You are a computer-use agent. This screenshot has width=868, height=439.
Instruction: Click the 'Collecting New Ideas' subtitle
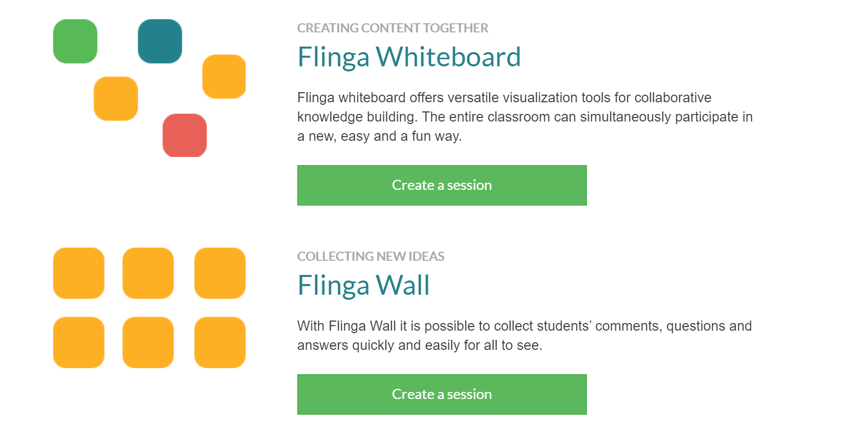click(371, 256)
